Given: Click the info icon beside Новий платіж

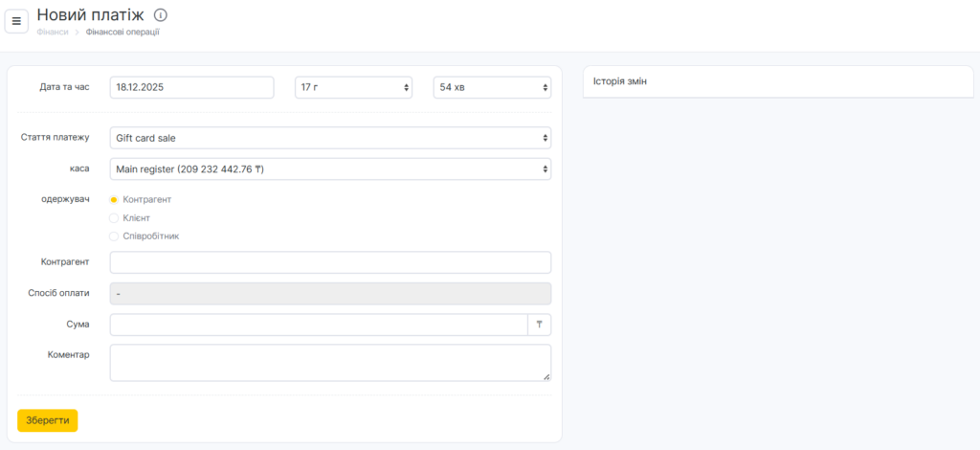Looking at the screenshot, I should click(x=161, y=15).
